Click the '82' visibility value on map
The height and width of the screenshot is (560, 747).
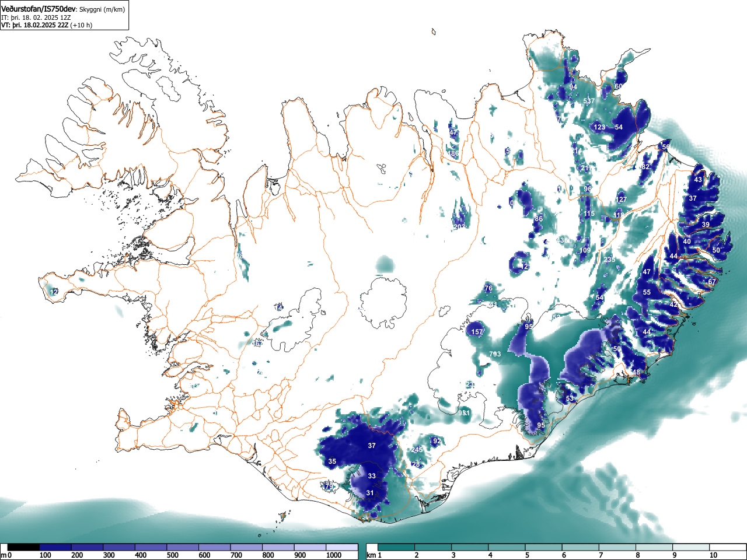pos(645,167)
